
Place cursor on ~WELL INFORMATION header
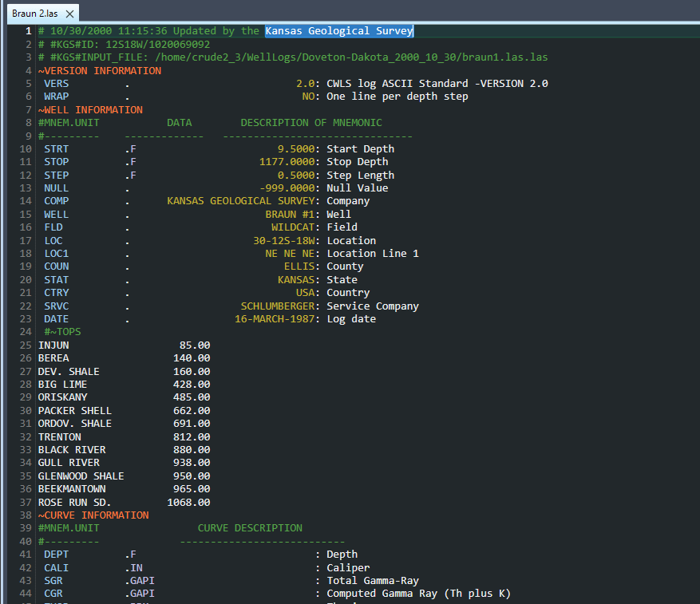click(90, 110)
